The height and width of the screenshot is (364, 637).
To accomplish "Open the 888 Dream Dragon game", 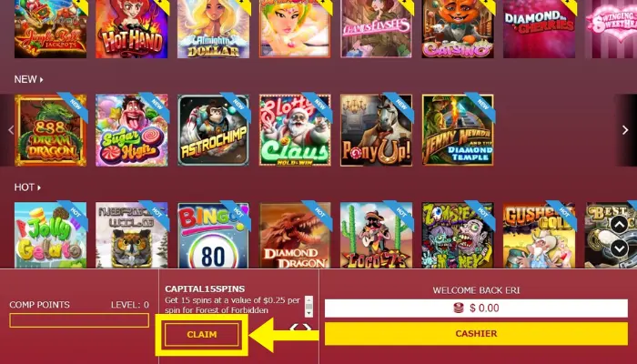I will (x=50, y=130).
